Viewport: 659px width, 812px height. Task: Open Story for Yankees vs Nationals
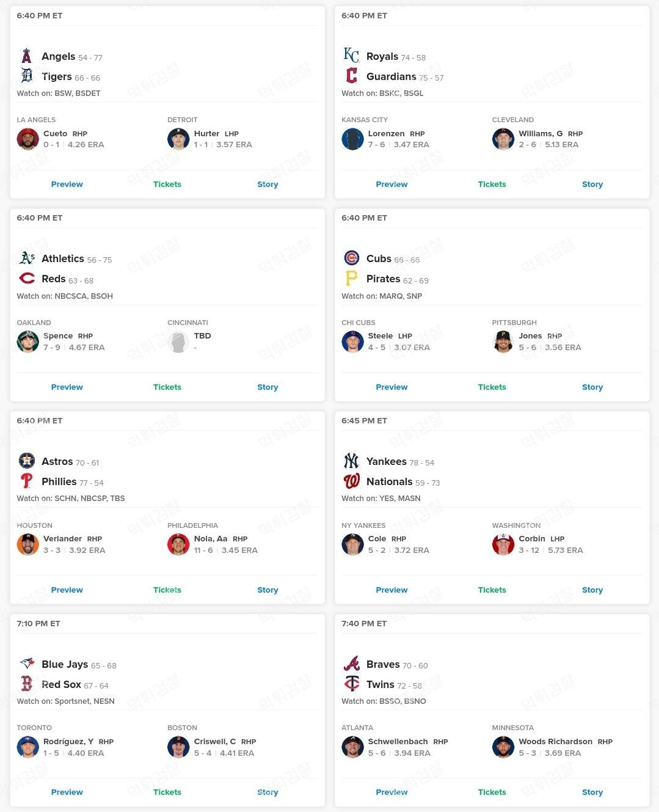[x=592, y=590]
